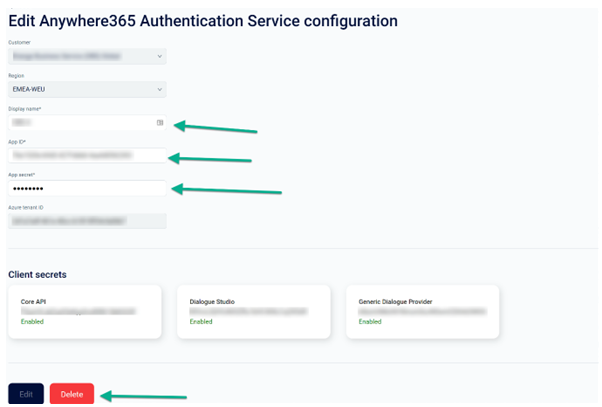Click Enabled status under Core API
The image size is (602, 407).
(32, 322)
